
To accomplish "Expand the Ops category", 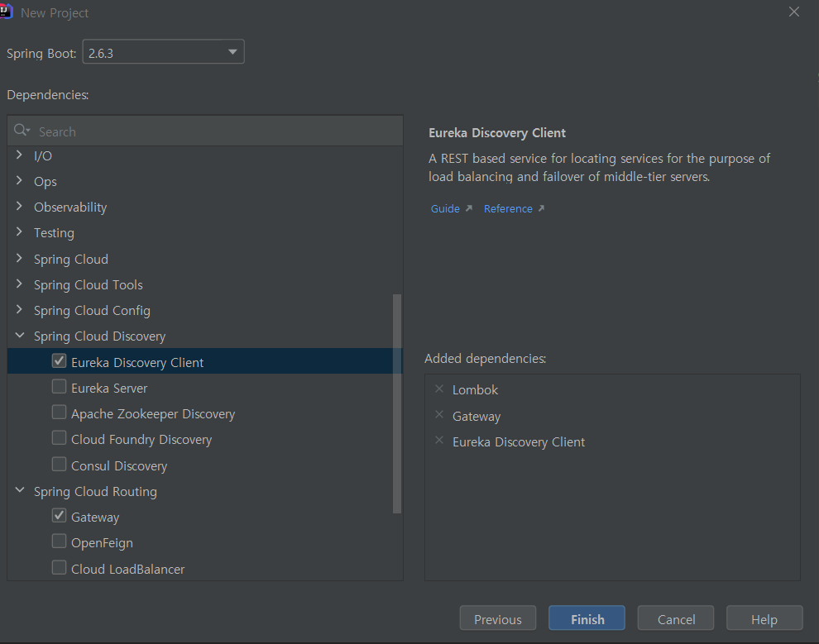I will pos(19,180).
